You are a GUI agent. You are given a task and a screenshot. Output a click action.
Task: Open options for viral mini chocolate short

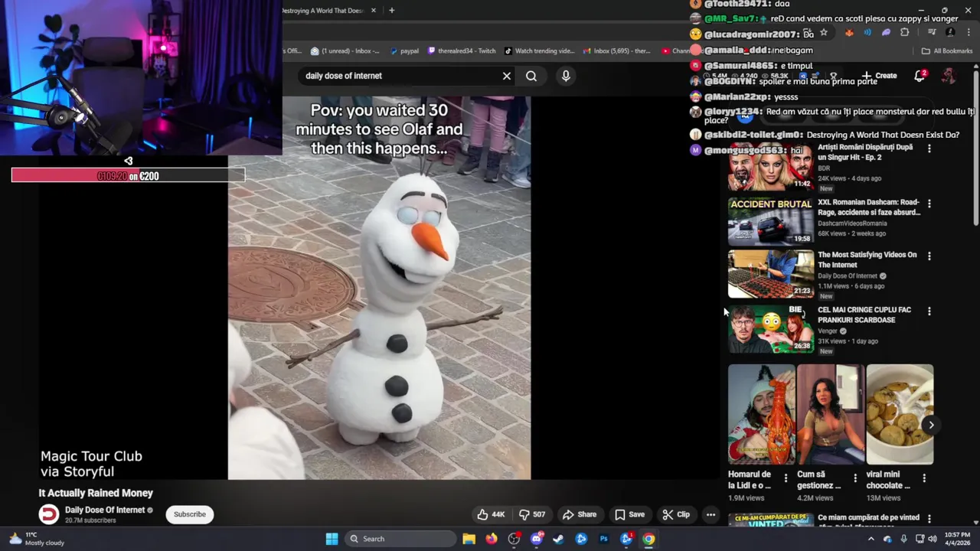tap(924, 478)
